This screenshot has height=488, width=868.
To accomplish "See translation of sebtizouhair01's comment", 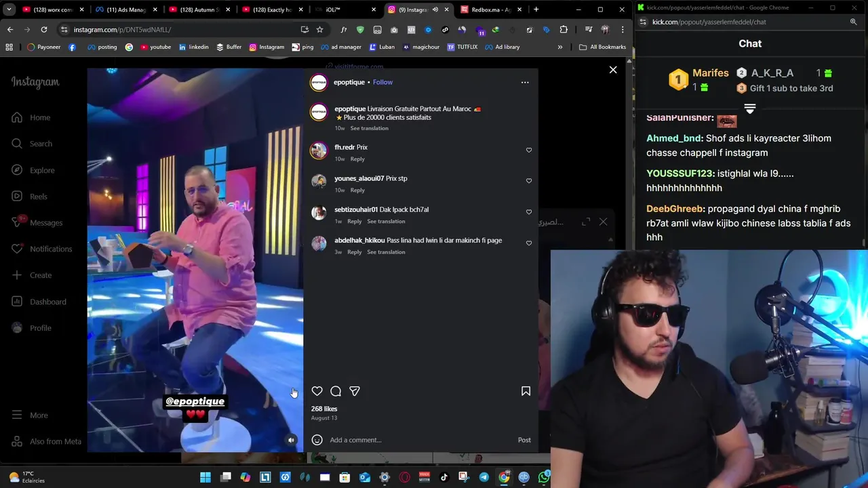I will coord(386,221).
